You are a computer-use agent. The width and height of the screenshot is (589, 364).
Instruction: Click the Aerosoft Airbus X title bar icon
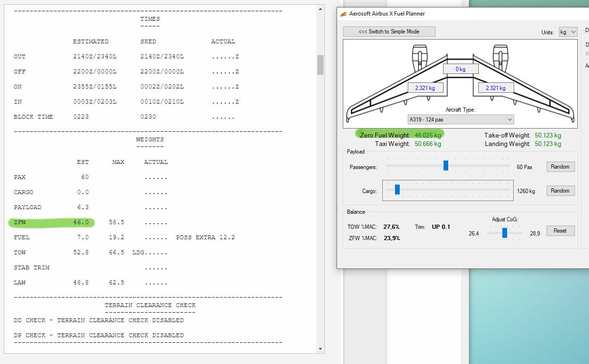(343, 14)
